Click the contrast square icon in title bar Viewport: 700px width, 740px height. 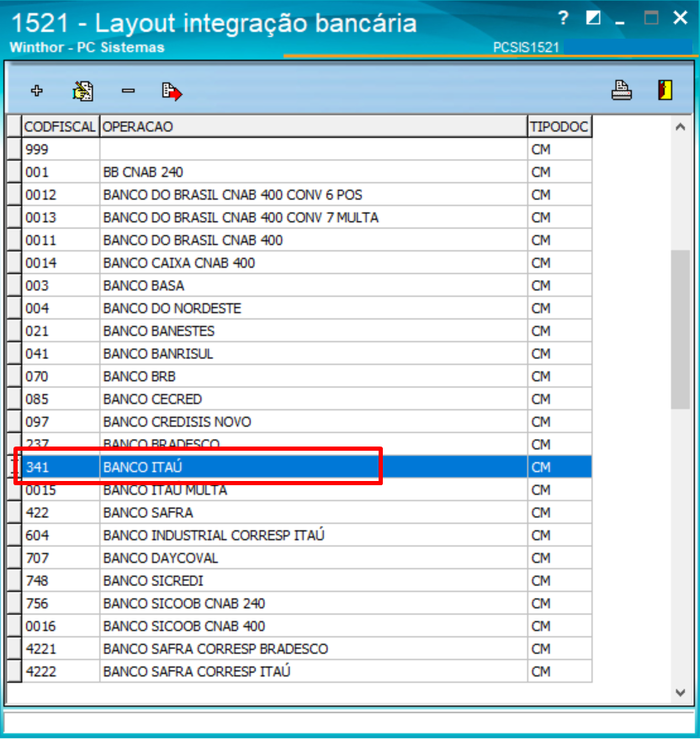[593, 18]
